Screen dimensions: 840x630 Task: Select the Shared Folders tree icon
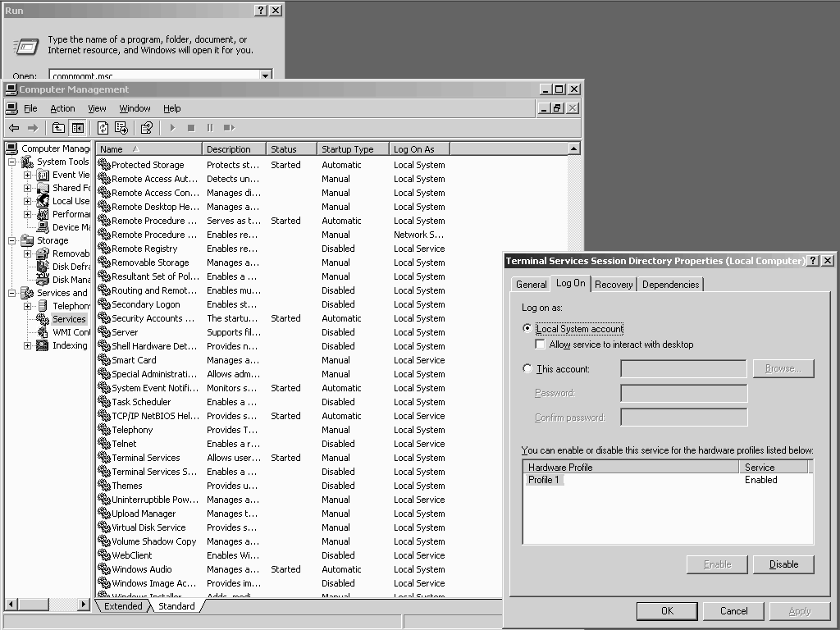43,188
